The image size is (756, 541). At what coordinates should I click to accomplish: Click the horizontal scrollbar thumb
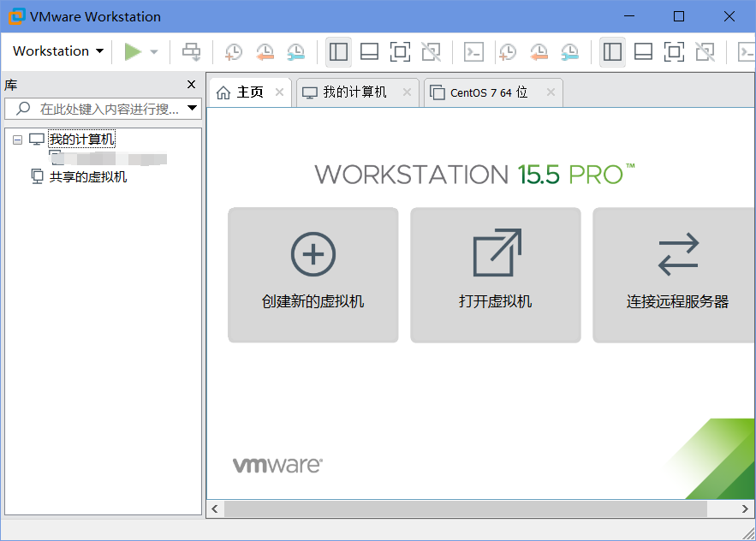tap(466, 509)
